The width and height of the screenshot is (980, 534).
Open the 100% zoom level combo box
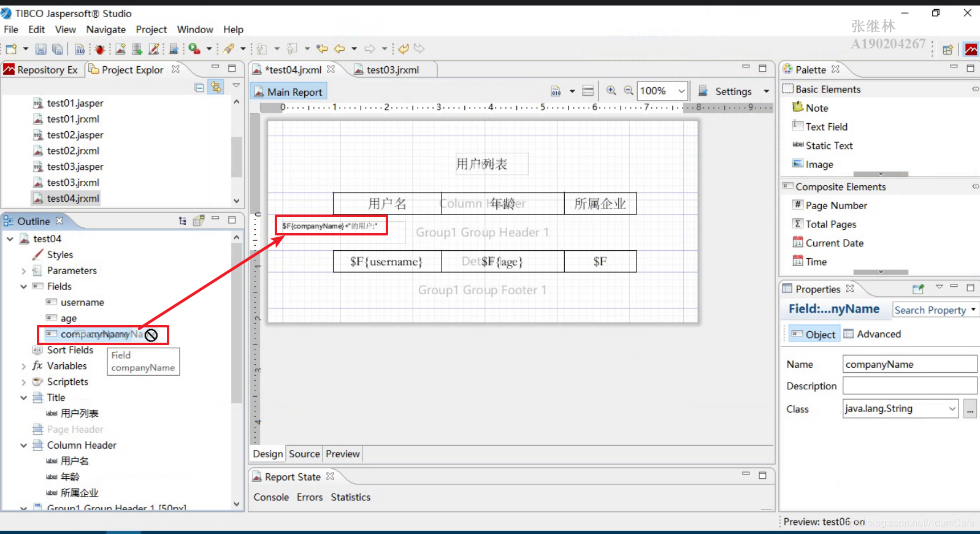[x=662, y=91]
